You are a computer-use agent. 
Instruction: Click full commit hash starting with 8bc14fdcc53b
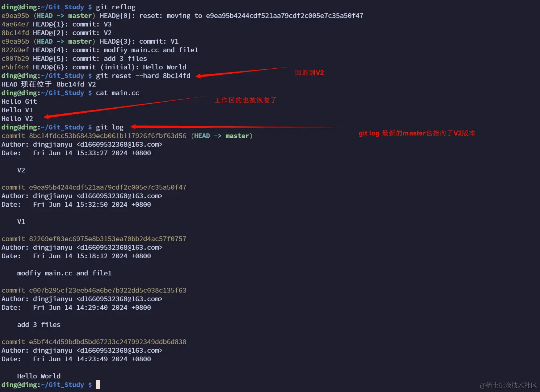click(x=108, y=136)
